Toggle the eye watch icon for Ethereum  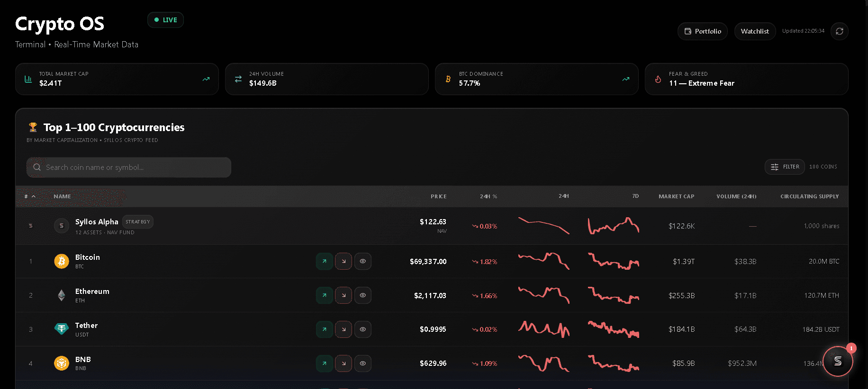click(363, 295)
